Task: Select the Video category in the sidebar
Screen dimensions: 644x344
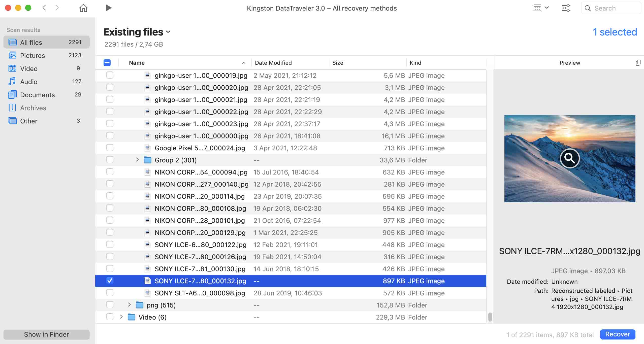Action: [29, 68]
